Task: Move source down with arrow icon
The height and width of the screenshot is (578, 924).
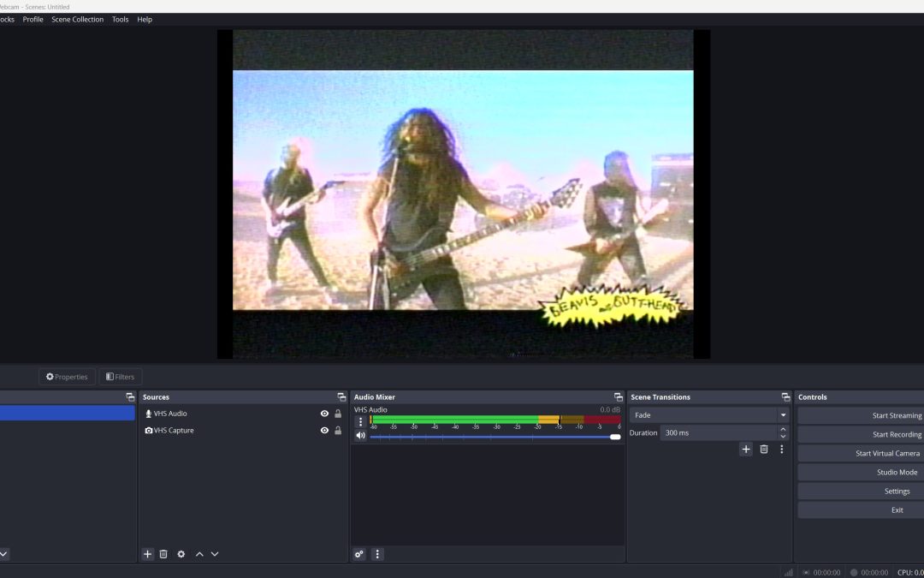Action: coord(215,554)
